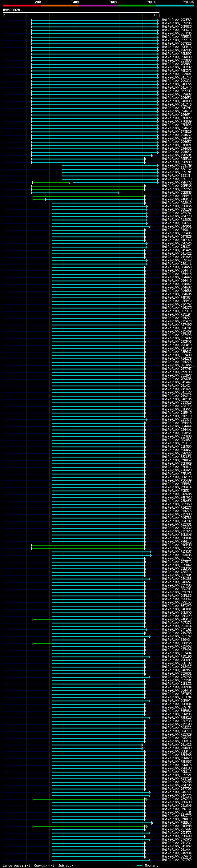The height and width of the screenshot is (868, 197).
Task: Select hit UniRef100_Q50K58
Action: pyautogui.click(x=177, y=379)
